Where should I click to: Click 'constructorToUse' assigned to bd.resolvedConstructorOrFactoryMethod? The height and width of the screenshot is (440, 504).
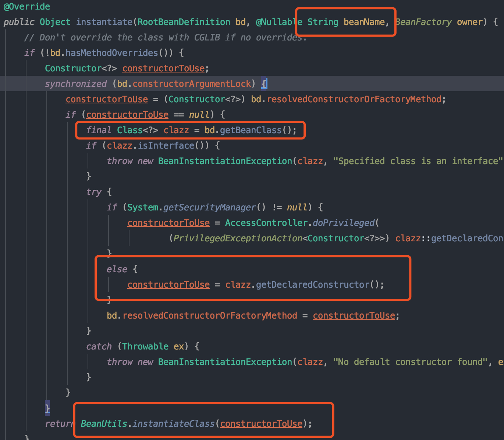(354, 316)
